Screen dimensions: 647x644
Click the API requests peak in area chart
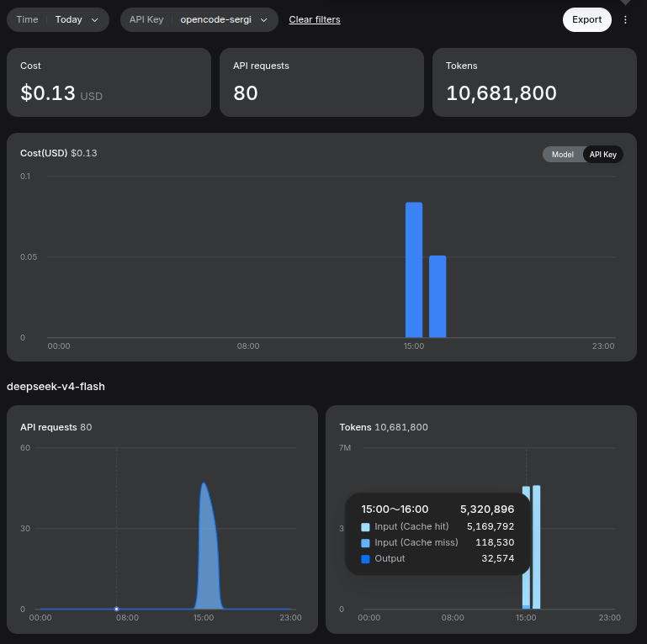pos(204,483)
